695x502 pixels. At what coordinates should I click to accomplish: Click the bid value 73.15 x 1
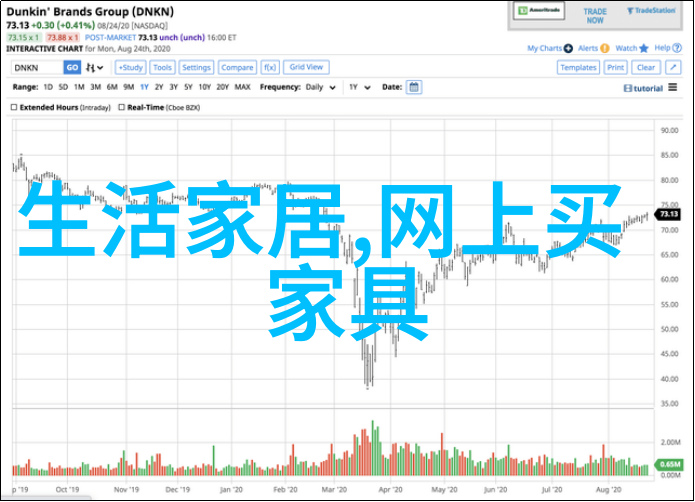24,38
